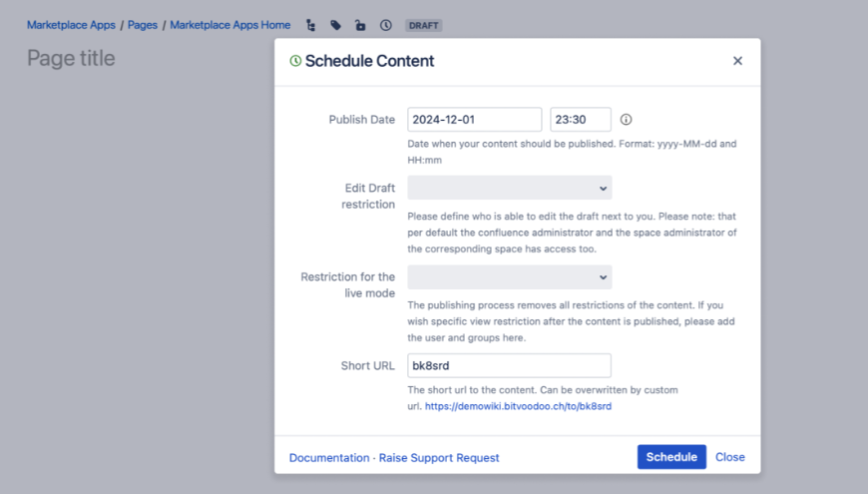Viewport: 868px width, 494px height.
Task: Click the publish time field showing 23:30
Action: (x=580, y=120)
